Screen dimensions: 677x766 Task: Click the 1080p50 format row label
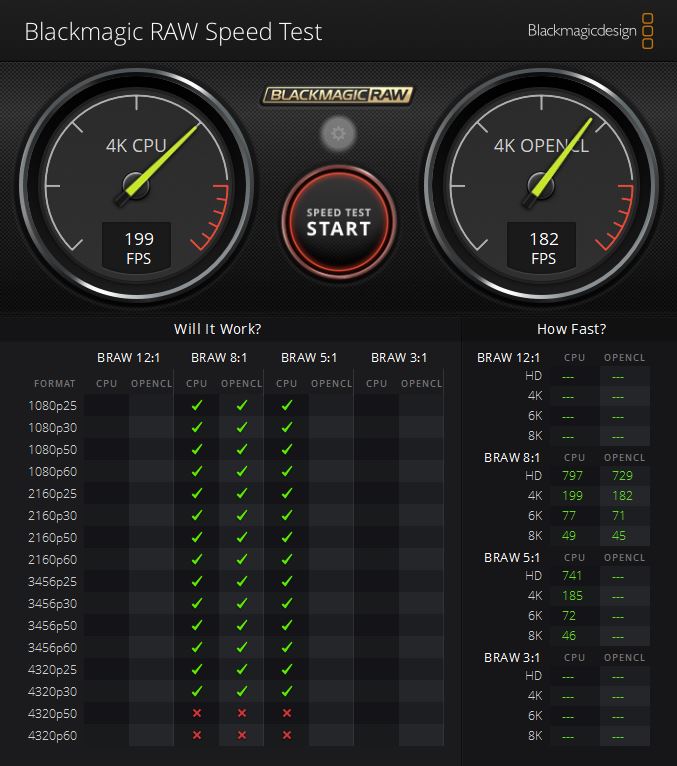click(x=53, y=449)
